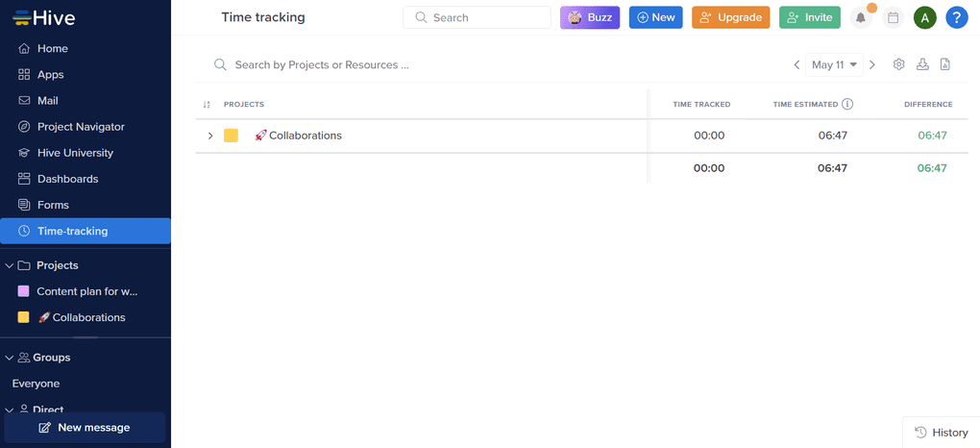980x448 pixels.
Task: Open the Everyone group
Action: pyautogui.click(x=37, y=384)
